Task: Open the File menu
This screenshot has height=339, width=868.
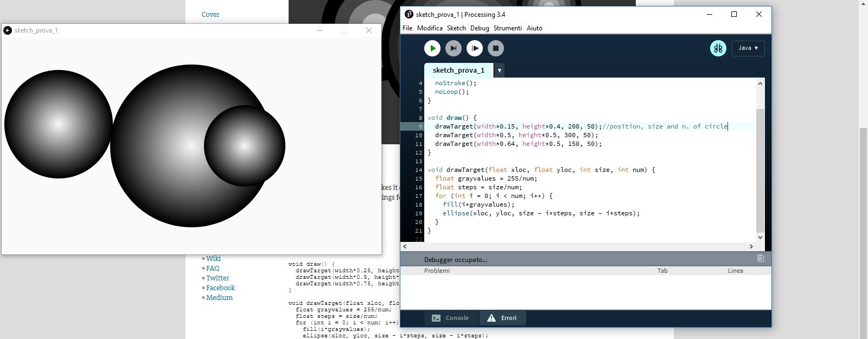Action: [x=407, y=28]
